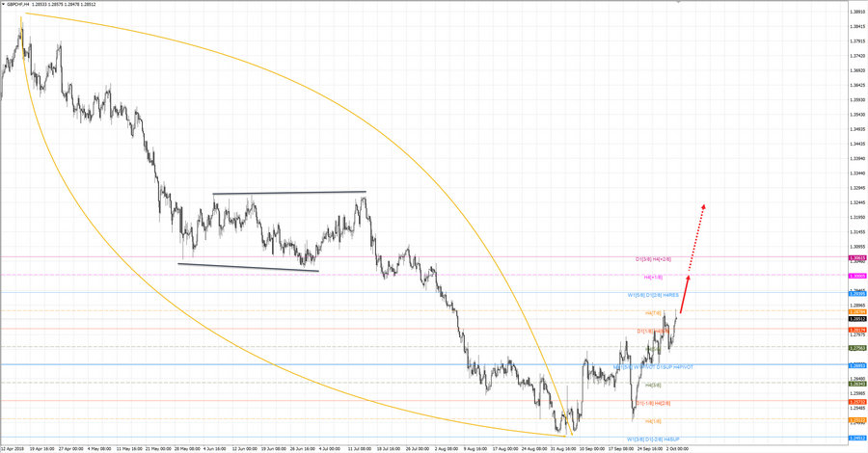Image resolution: width=868 pixels, height=453 pixels.
Task: Select the magenta 'H4[+1/8]' level label
Action: (x=653, y=278)
